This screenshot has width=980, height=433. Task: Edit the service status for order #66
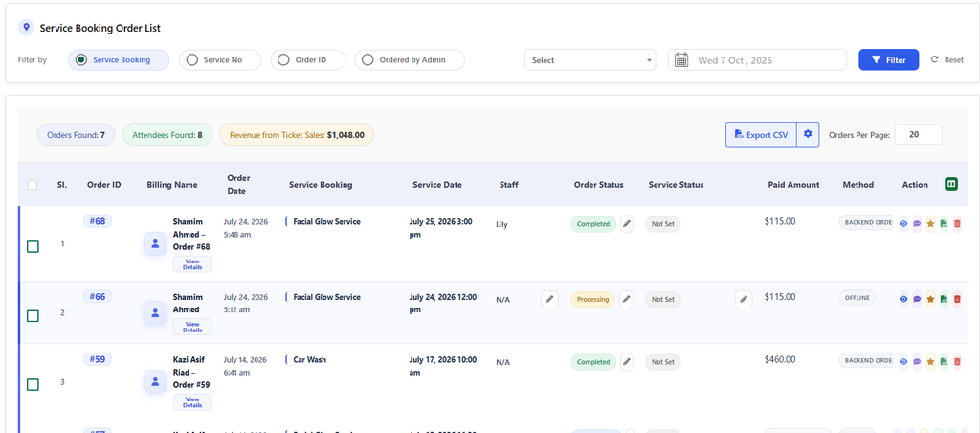[x=743, y=299]
